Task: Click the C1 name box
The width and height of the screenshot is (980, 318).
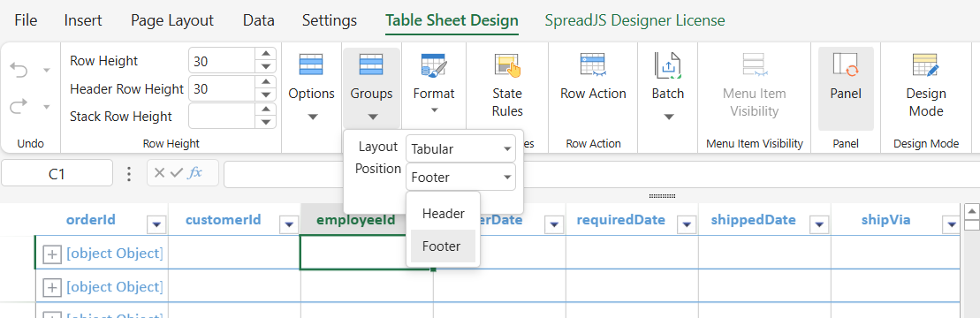Action: click(x=57, y=173)
